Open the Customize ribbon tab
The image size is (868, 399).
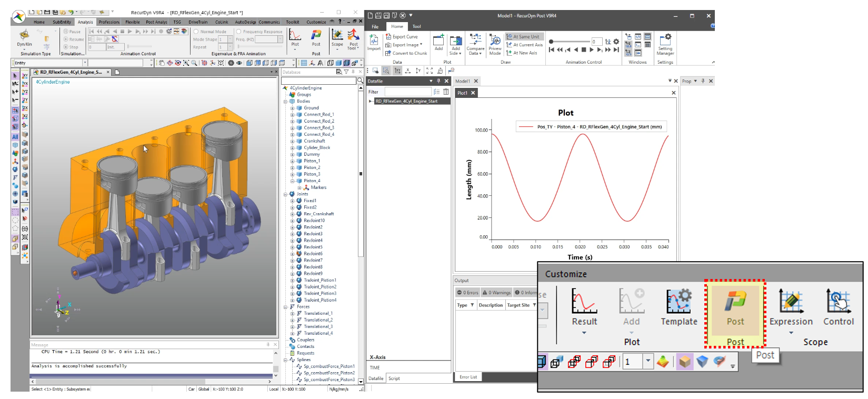point(316,22)
